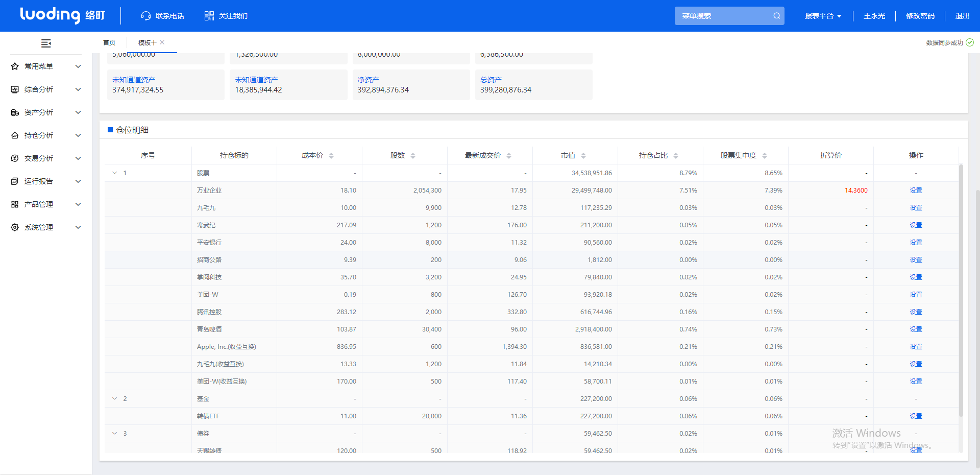
Task: Click the 系统管理 gear icon
Action: pos(15,227)
